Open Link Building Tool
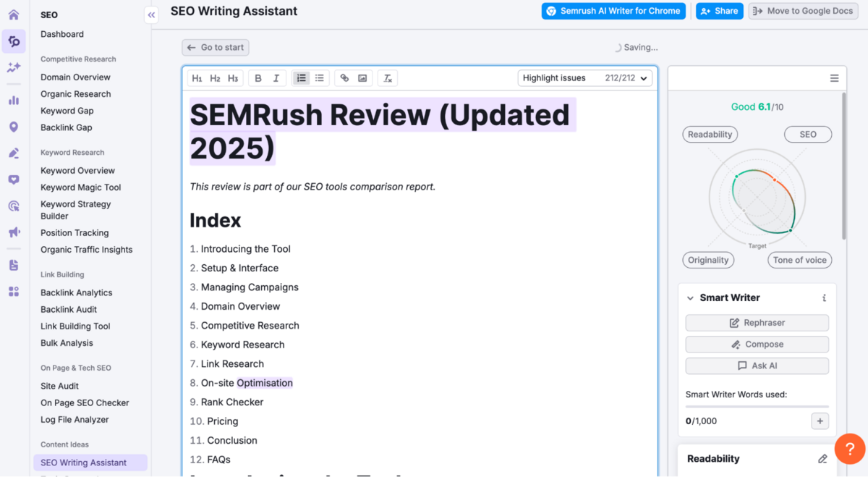Screen dimensions: 868x477 pyautogui.click(x=75, y=326)
